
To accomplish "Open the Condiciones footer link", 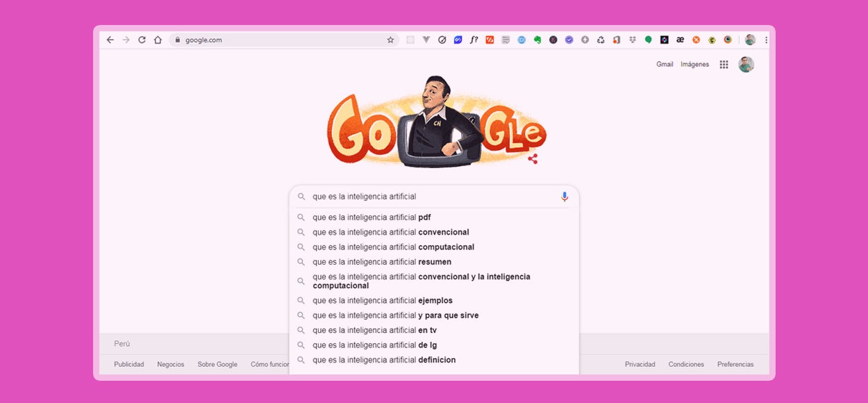I will click(x=686, y=364).
